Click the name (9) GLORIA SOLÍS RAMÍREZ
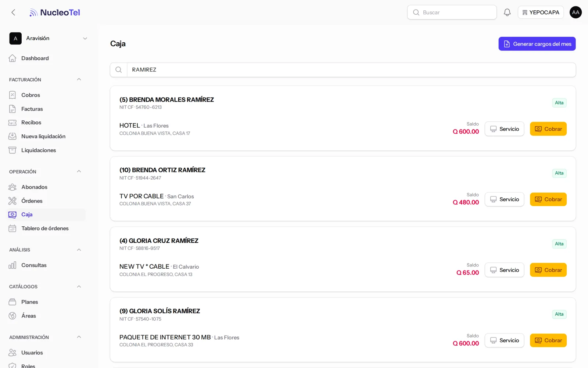 point(159,311)
